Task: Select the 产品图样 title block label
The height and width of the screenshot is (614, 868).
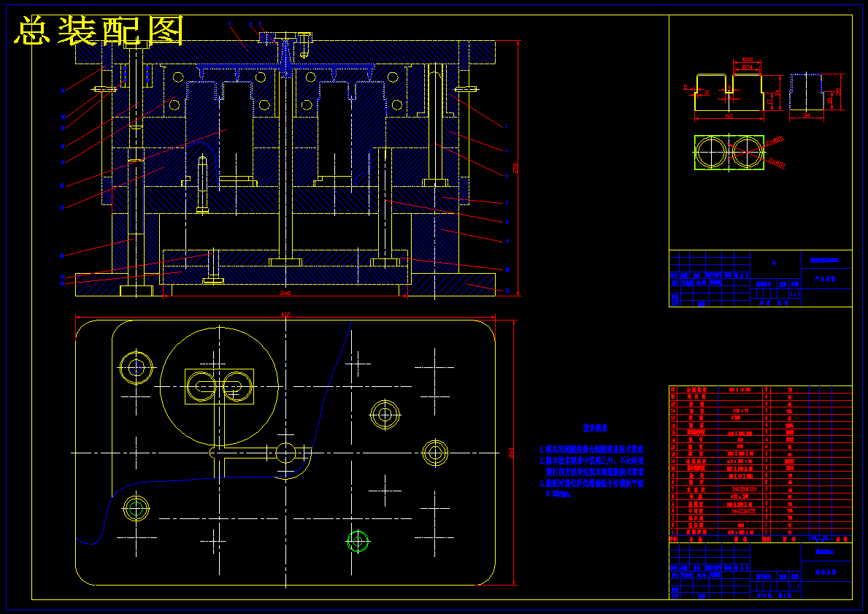Action: tap(826, 280)
